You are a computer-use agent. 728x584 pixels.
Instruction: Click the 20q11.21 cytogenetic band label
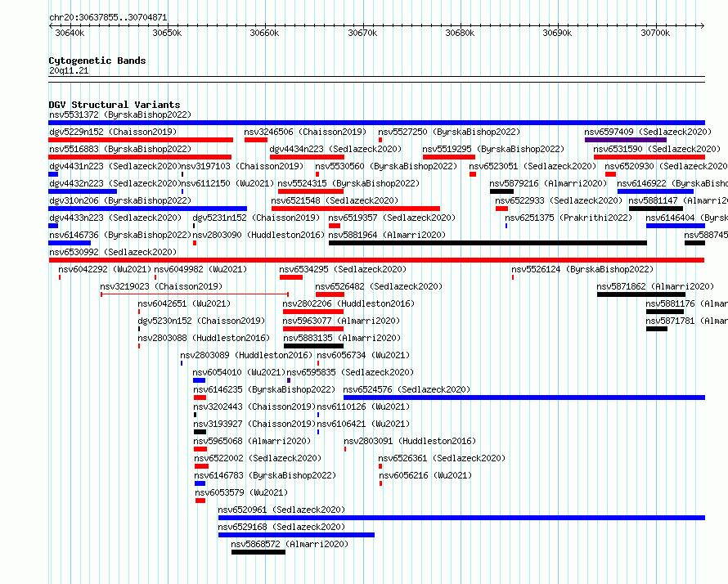pos(69,70)
